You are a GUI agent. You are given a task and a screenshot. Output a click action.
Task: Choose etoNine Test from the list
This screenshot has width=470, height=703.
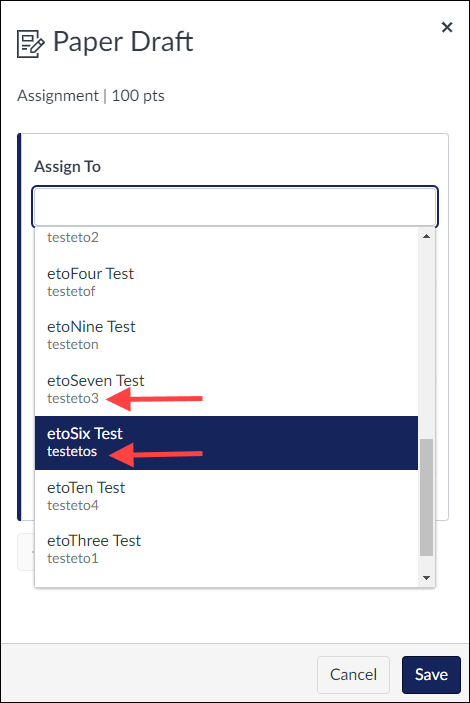226,336
